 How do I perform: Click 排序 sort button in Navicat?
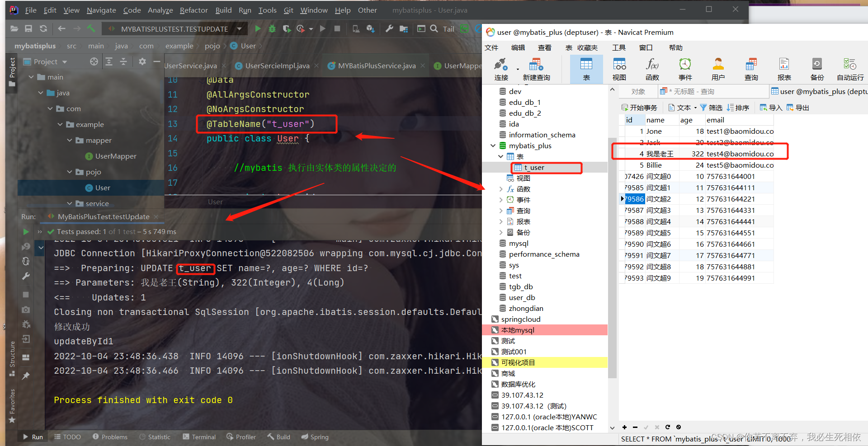click(x=738, y=108)
